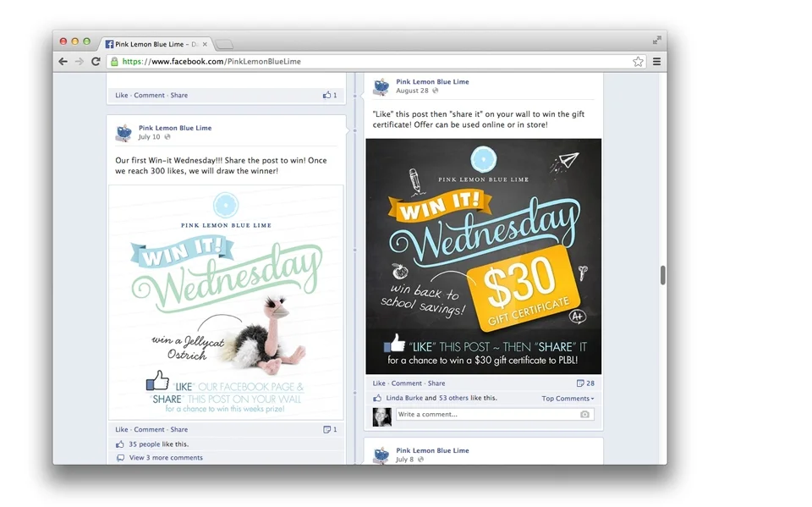Bookmark the page with the star icon
This screenshot has width=812, height=507.
[x=638, y=62]
